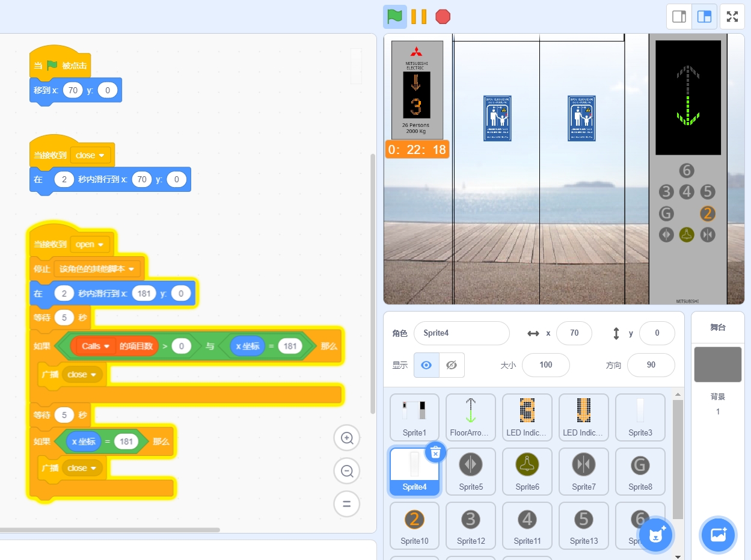
Task: Edit x value 181 in glide block
Action: click(144, 294)
